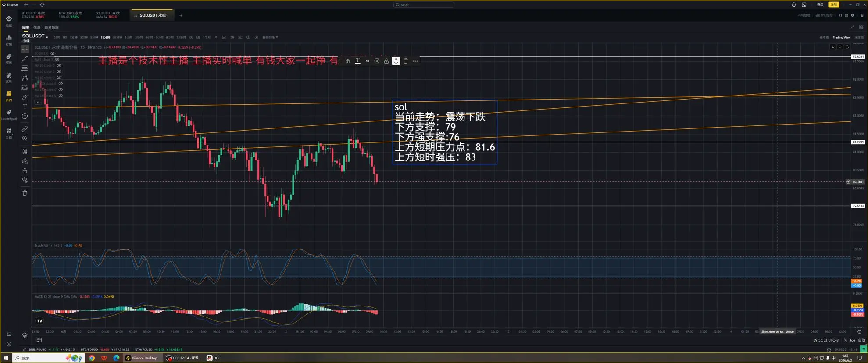Change the text color in the floating toolbar
This screenshot has height=363, width=868.
tap(358, 61)
